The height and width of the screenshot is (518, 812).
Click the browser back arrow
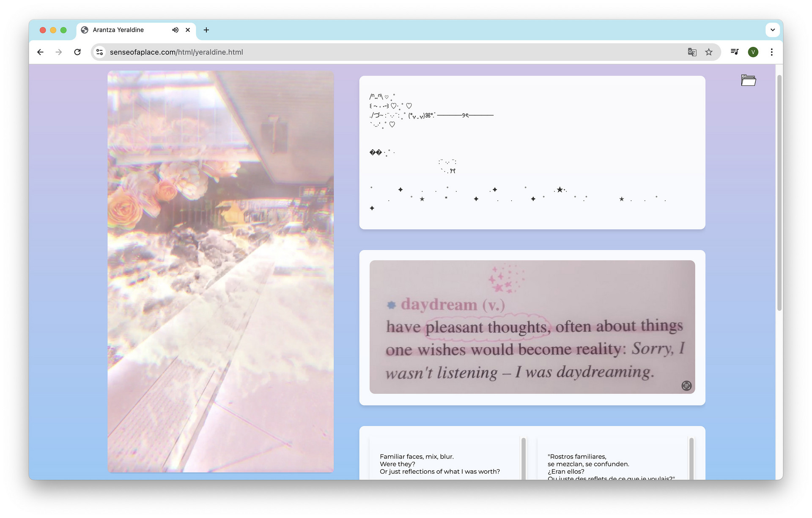(x=40, y=52)
